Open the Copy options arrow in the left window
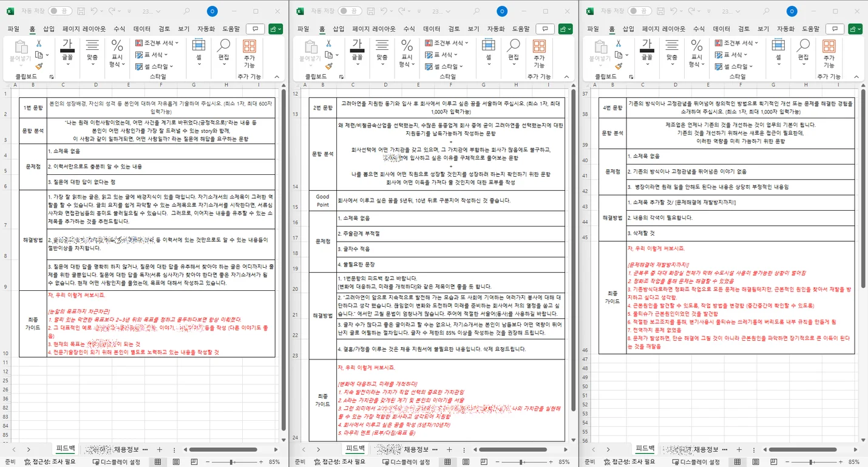The height and width of the screenshot is (467, 868). pyautogui.click(x=47, y=55)
